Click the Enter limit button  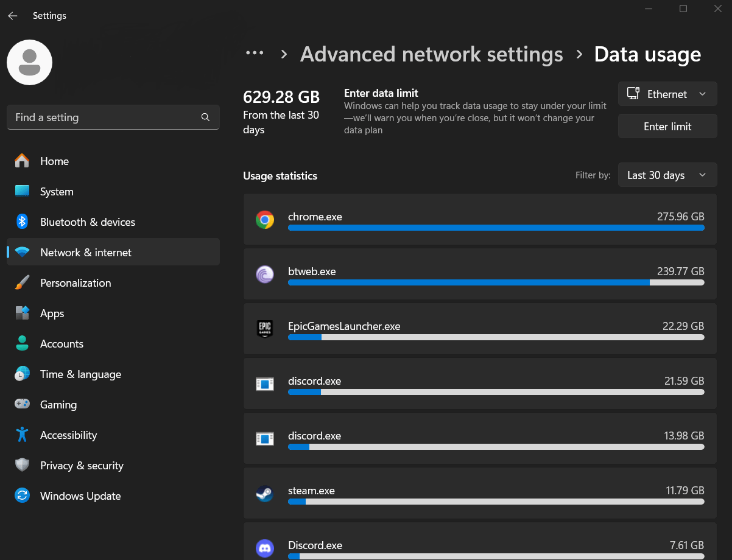pos(667,127)
